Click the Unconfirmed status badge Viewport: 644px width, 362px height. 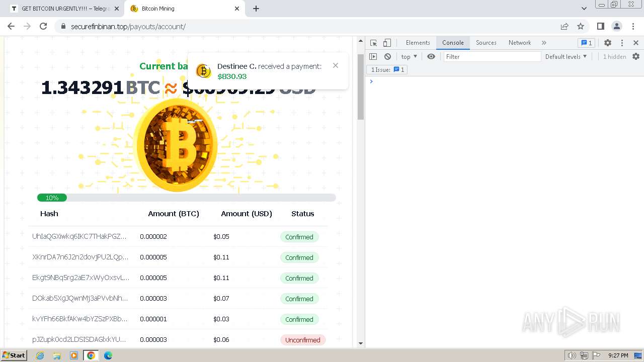click(303, 340)
